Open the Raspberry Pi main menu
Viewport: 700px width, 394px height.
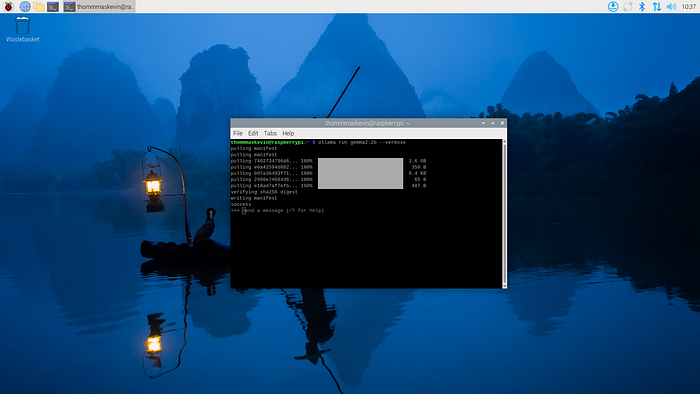coord(8,6)
